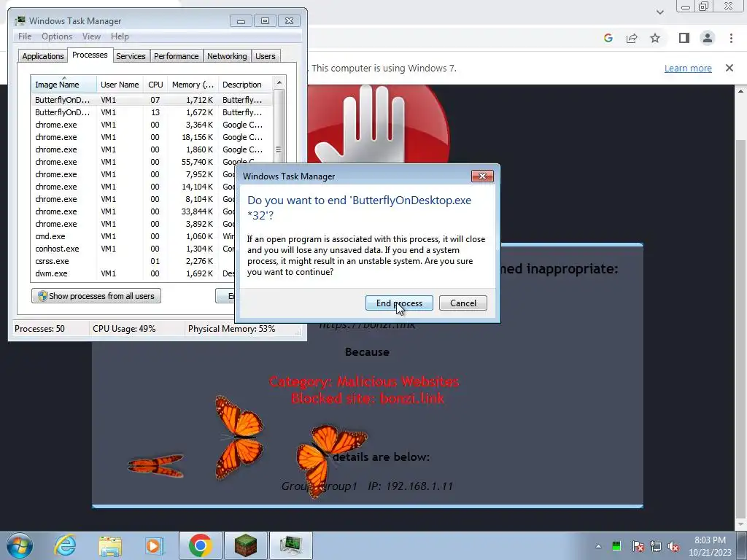
Task: Cancel the end process dialog
Action: pos(462,303)
